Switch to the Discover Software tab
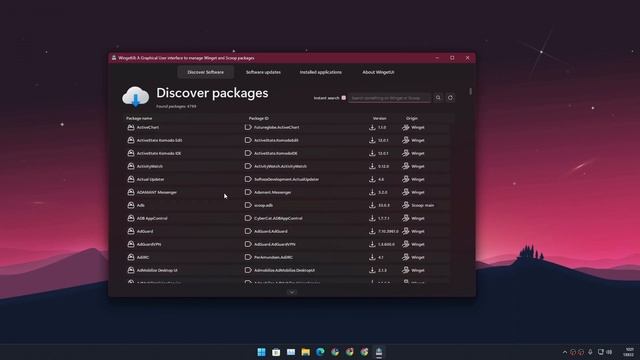 [205, 72]
